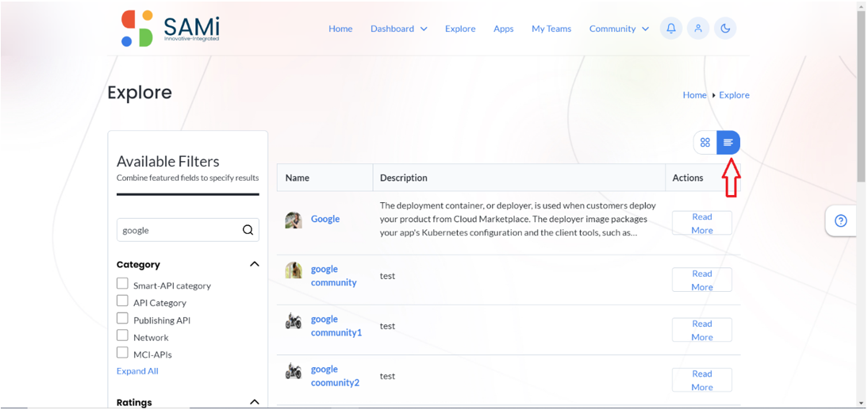Image resolution: width=868 pixels, height=410 pixels.
Task: Collapse the Ratings filter section
Action: coord(254,402)
